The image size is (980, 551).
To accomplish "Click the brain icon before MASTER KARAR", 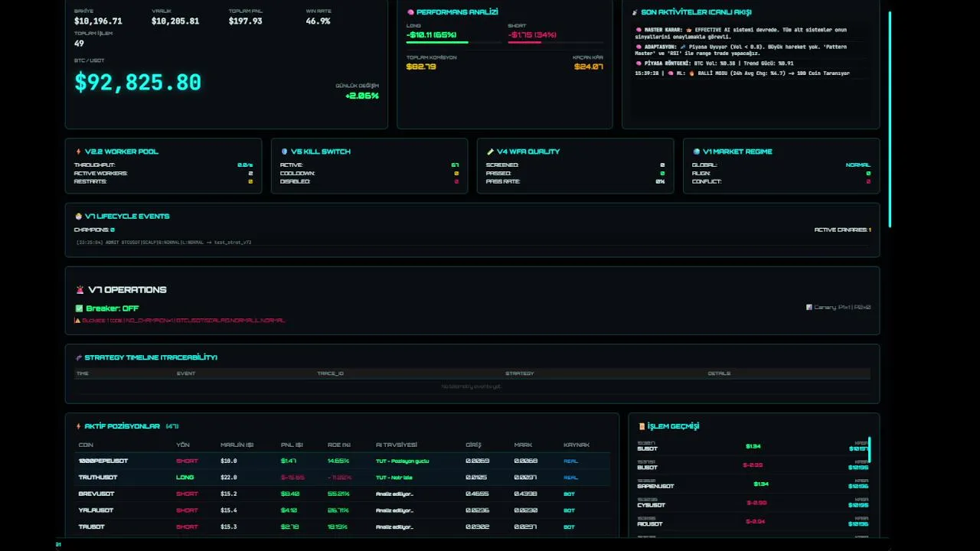I will (x=639, y=30).
